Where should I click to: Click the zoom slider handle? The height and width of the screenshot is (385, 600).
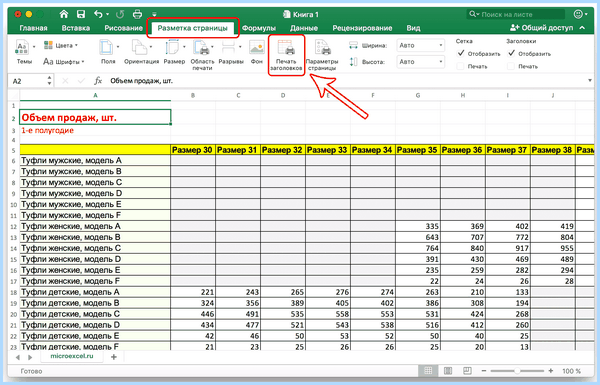(x=517, y=371)
